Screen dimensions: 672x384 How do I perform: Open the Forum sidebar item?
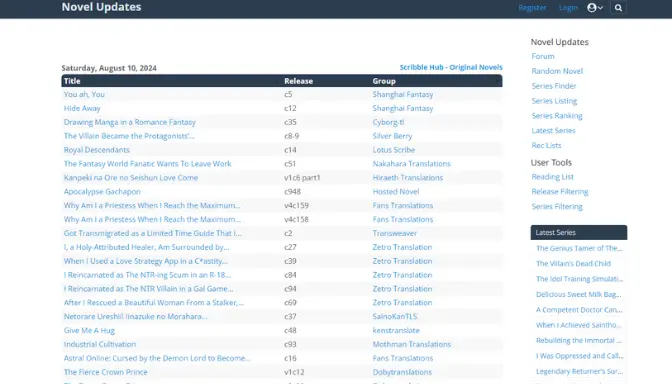[543, 56]
